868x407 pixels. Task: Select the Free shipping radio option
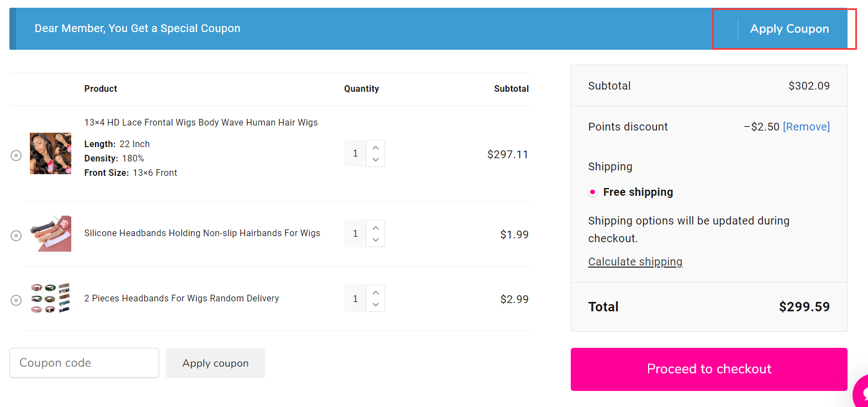(593, 192)
